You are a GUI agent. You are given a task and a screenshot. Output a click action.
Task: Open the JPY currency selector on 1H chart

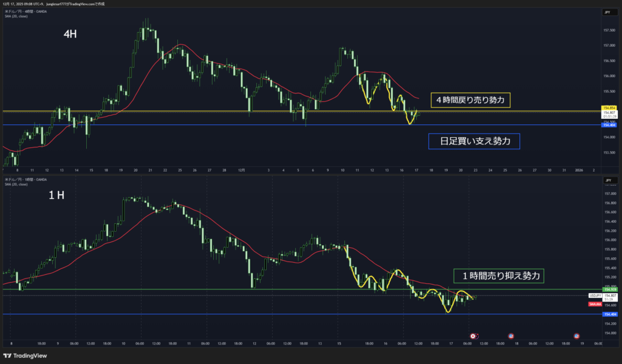click(607, 181)
